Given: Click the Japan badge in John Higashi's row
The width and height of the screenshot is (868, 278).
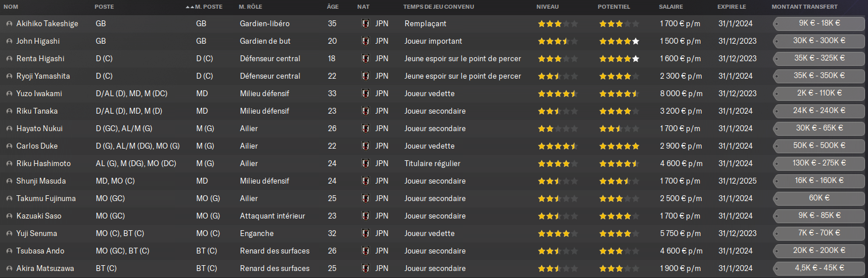Looking at the screenshot, I should click(366, 41).
